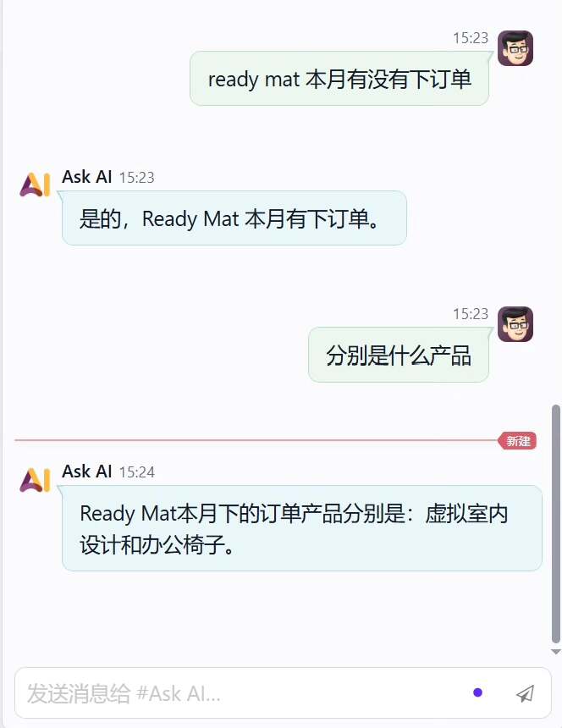Click Ask AI sender name at 15:24
Viewport: 562px width, 728px height.
[x=87, y=472]
